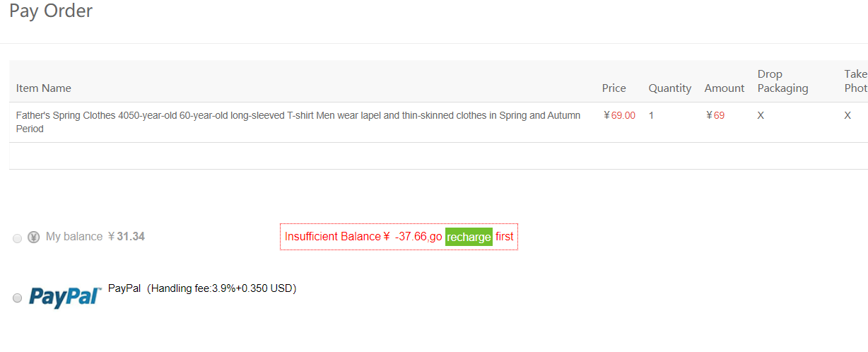The image size is (868, 352).
Task: Click the ¥69.00 price value
Action: tap(619, 115)
